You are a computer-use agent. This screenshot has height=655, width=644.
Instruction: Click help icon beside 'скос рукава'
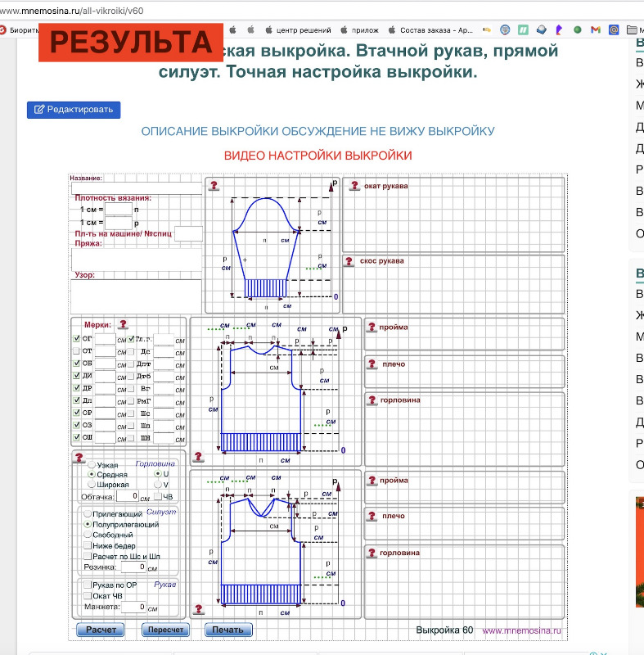coord(349,262)
